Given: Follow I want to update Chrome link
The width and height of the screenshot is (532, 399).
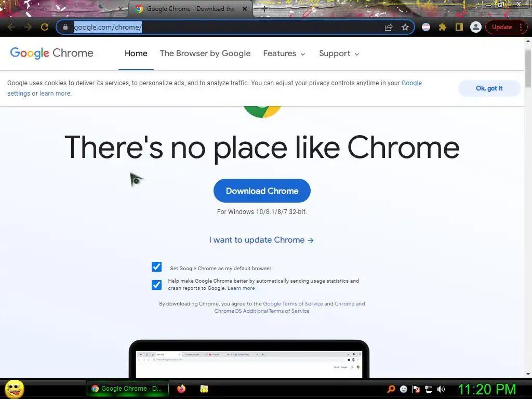Looking at the screenshot, I should 261,240.
